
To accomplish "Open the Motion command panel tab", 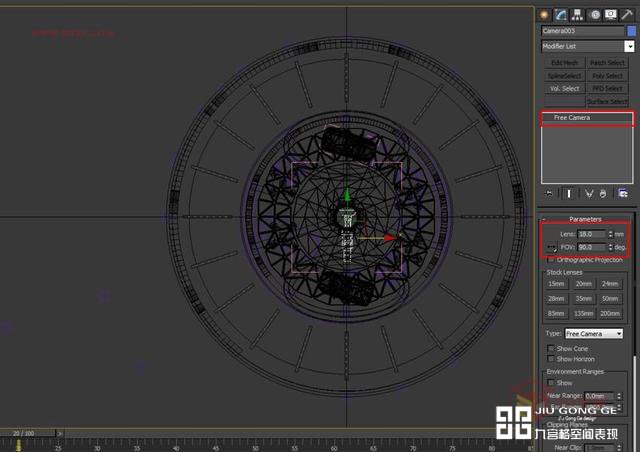I will pos(593,14).
